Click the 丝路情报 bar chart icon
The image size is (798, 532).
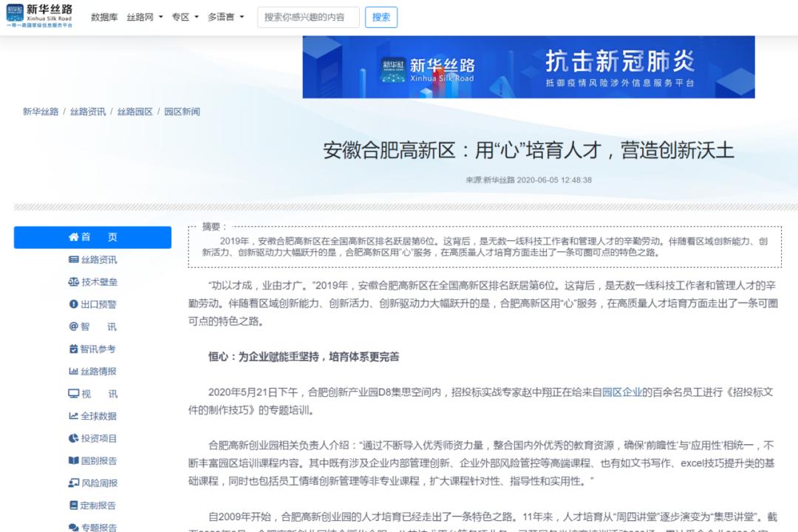click(x=74, y=371)
